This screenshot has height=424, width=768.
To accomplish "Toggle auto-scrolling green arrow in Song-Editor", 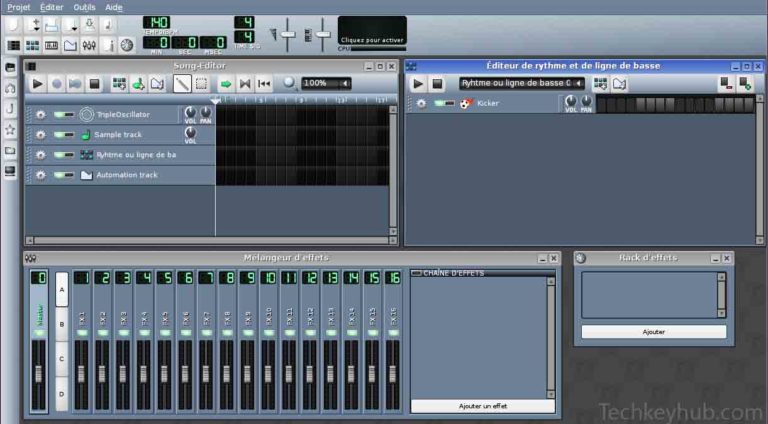I will [226, 84].
